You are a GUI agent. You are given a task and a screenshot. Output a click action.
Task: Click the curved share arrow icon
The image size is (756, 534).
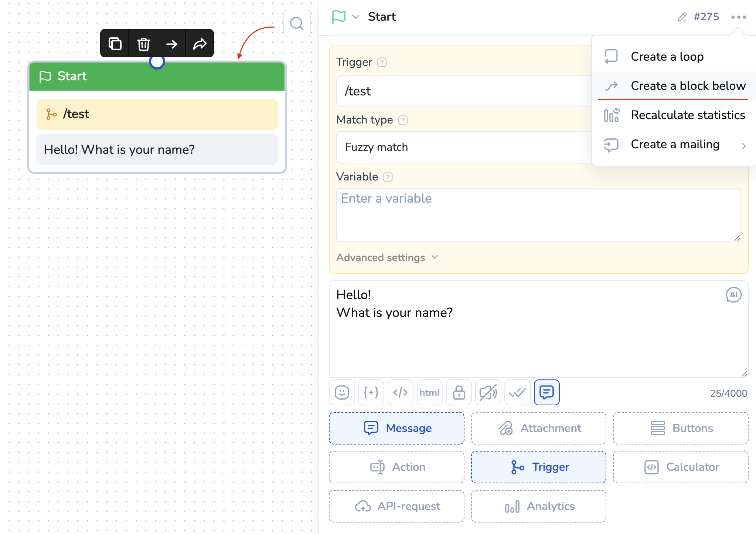(200, 44)
